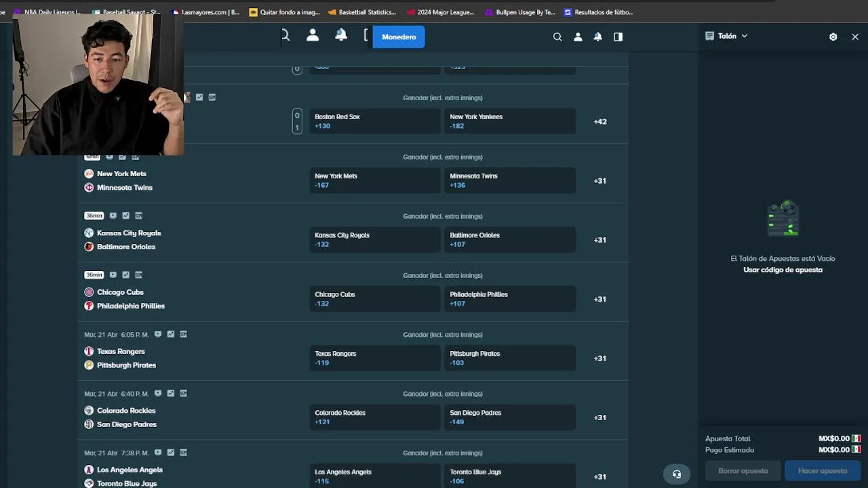Viewport: 868px width, 488px height.
Task: Expand +31 markets for Cubs Phillies
Action: click(x=600, y=299)
